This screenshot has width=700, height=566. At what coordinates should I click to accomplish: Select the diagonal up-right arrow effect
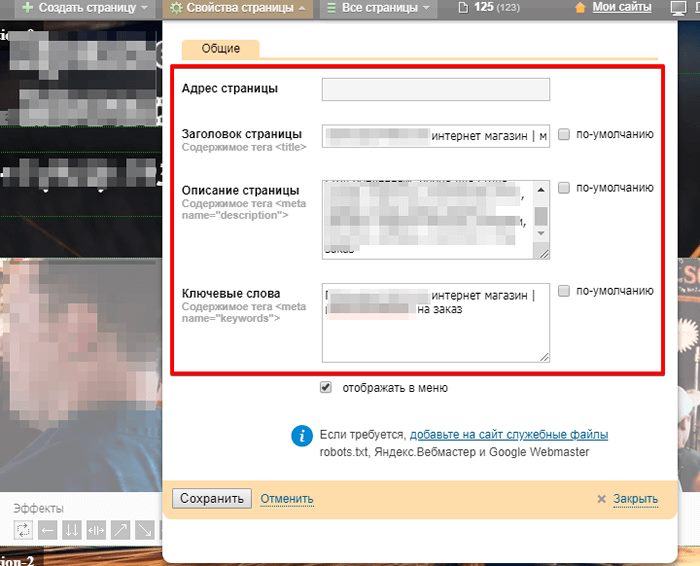(x=121, y=530)
